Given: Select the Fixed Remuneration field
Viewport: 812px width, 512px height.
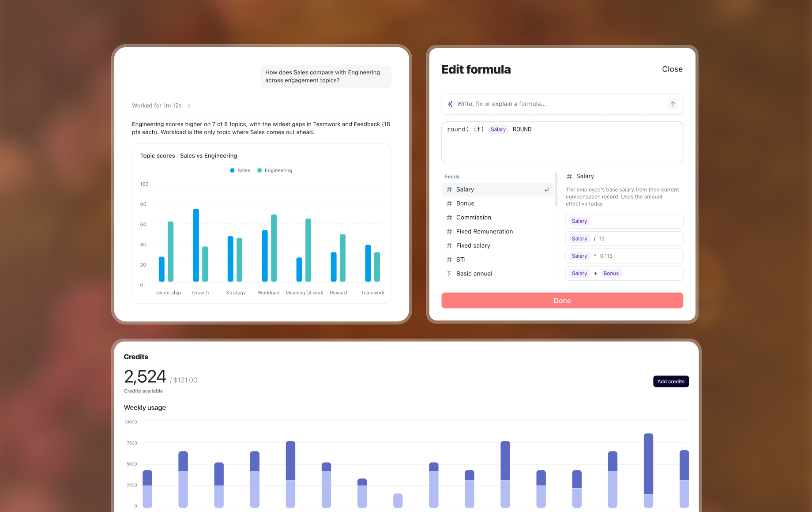Looking at the screenshot, I should pyautogui.click(x=497, y=232).
